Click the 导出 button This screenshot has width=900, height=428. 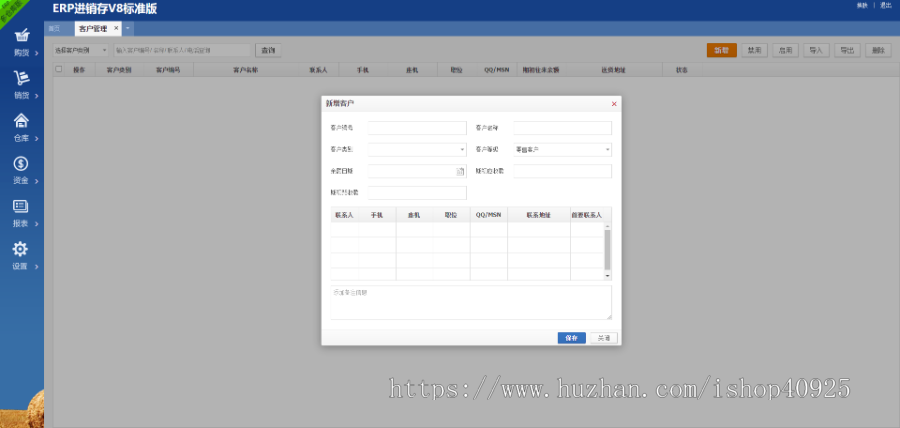(x=847, y=50)
